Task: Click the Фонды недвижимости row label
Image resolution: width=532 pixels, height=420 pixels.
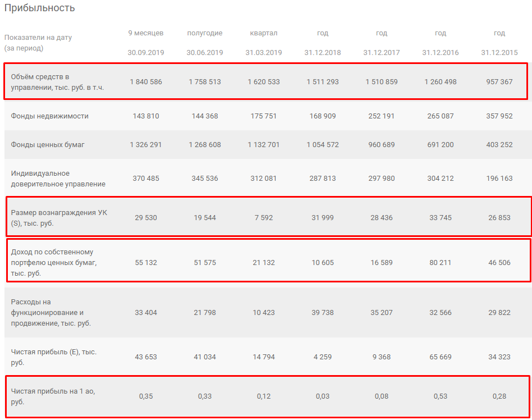Action: click(x=49, y=116)
